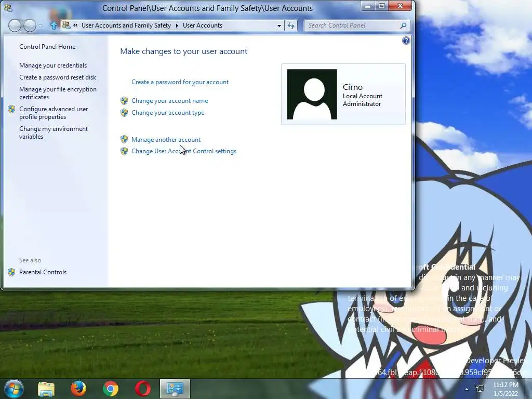Show hidden system tray icons

pyautogui.click(x=467, y=389)
